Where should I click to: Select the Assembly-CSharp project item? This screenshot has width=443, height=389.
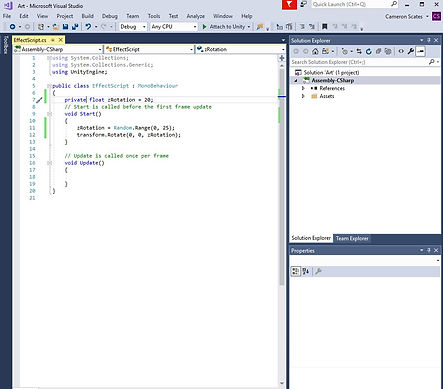[333, 80]
